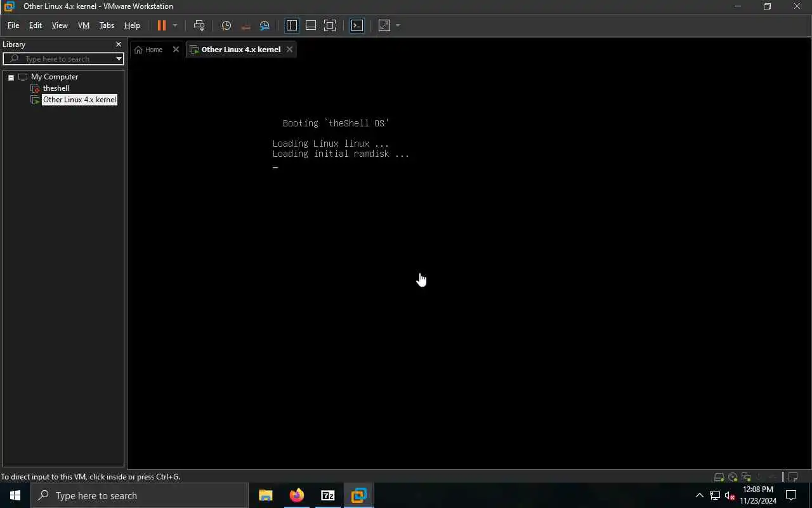Open the network tray icon

point(715,495)
